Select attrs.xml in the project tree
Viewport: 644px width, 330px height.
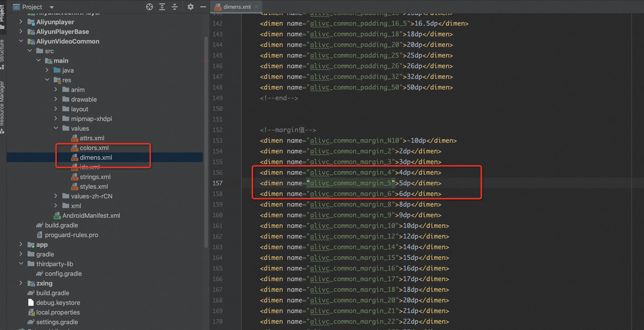pyautogui.click(x=92, y=138)
